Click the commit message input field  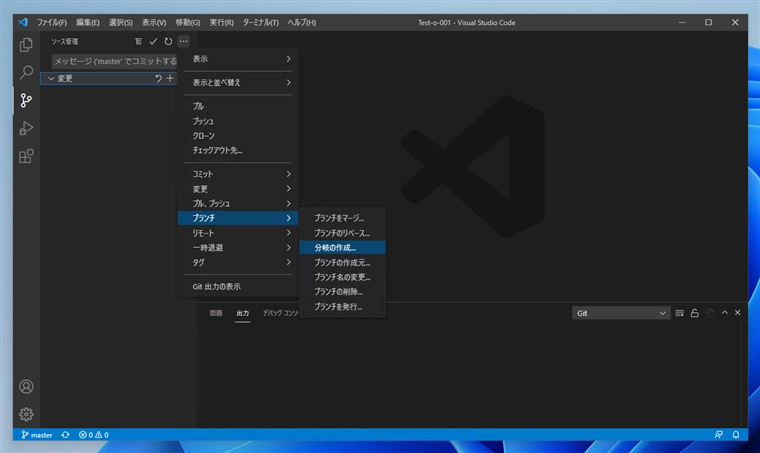[114, 61]
